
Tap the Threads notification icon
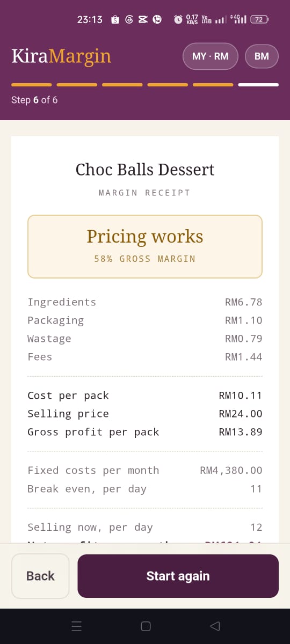tap(129, 19)
